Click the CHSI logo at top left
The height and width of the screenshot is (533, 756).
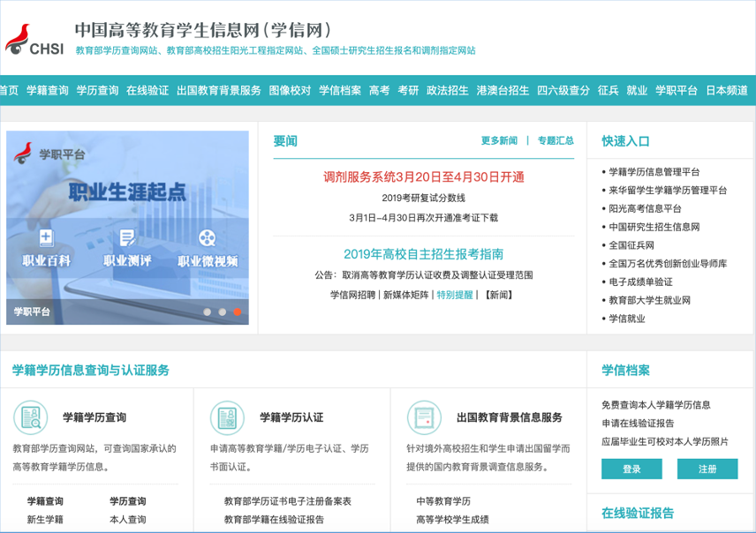tap(35, 38)
